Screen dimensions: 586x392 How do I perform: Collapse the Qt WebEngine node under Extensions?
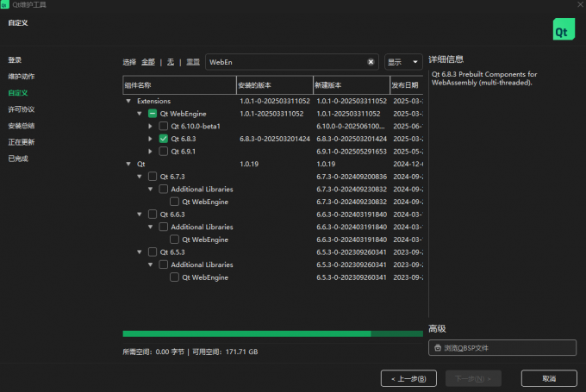pyautogui.click(x=140, y=114)
